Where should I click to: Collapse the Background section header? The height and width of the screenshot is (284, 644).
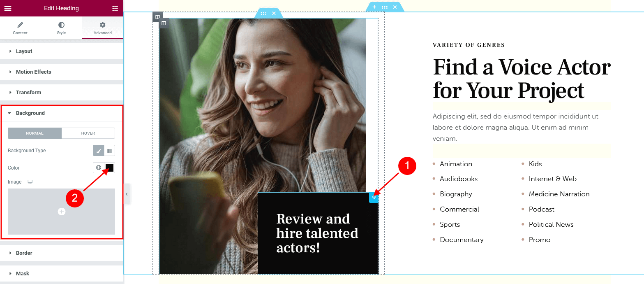[x=62, y=113]
